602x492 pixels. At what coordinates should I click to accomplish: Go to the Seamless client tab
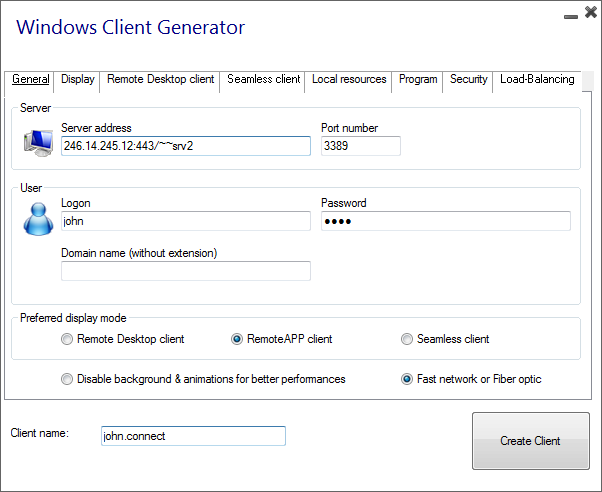click(x=263, y=80)
